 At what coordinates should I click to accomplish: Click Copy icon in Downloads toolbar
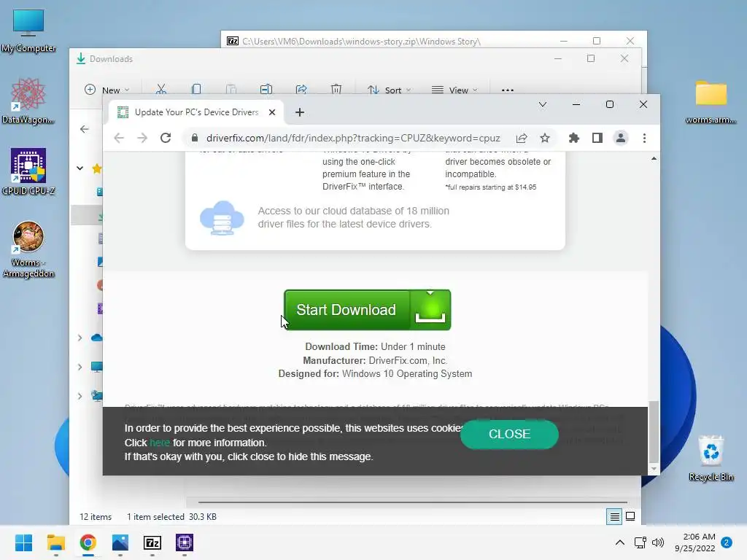coord(196,90)
